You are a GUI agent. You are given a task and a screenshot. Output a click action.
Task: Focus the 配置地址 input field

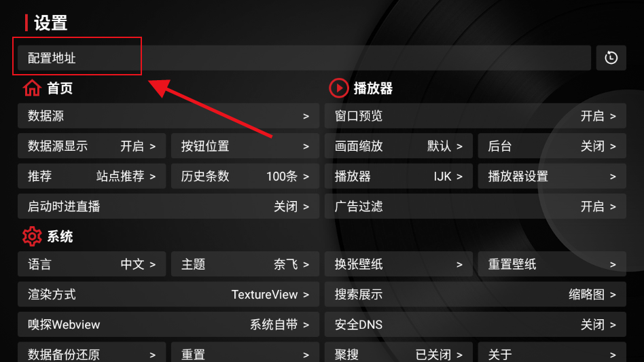click(304, 58)
